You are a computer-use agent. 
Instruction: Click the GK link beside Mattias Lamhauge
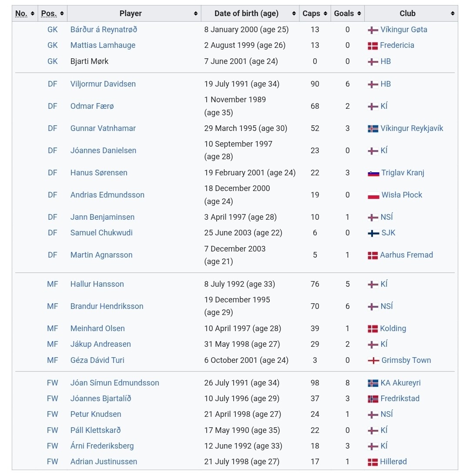coord(52,45)
